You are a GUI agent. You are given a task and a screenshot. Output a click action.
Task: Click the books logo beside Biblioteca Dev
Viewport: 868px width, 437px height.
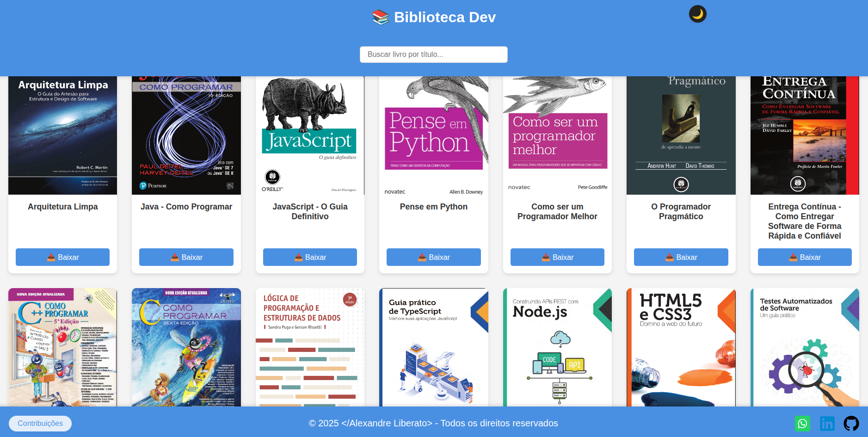pyautogui.click(x=379, y=17)
